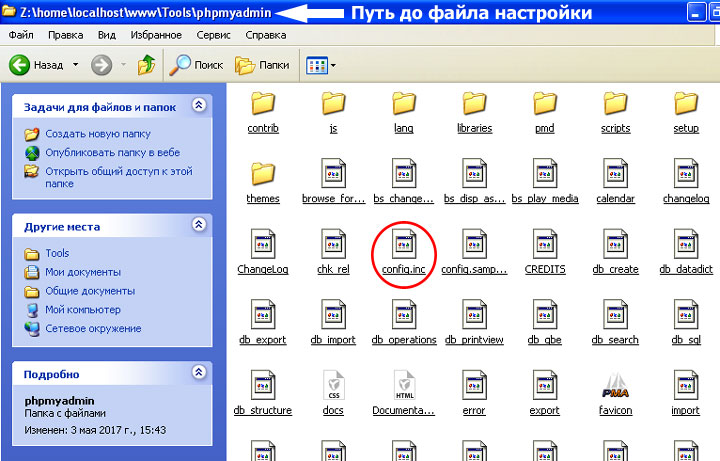This screenshot has width=720, height=461.
Task: Toggle the Папки folders pane
Action: pos(262,65)
